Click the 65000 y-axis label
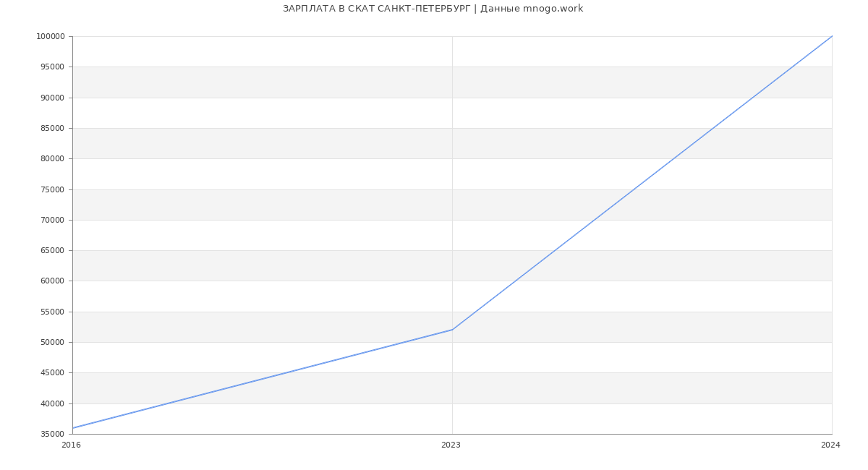 click(52, 251)
